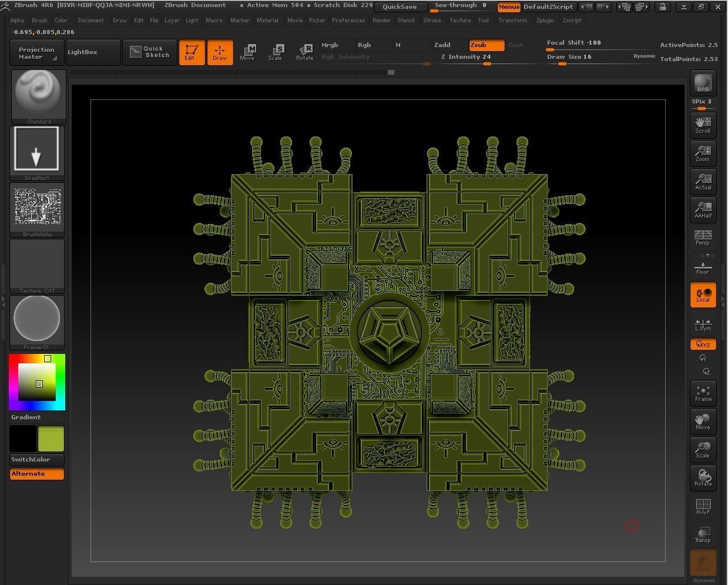Screen dimensions: 728x585
Task: Click the Texture Off slot
Action: click(36, 266)
